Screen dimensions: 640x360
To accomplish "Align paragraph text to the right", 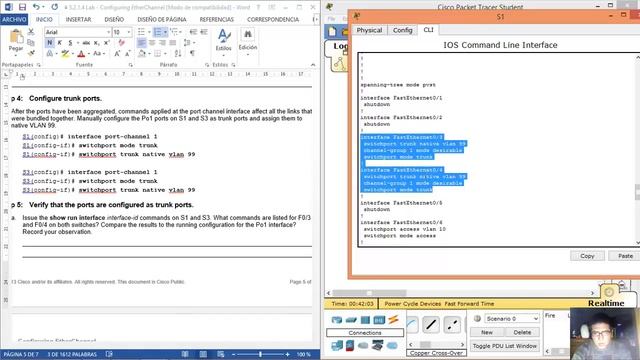I will 162,42.
